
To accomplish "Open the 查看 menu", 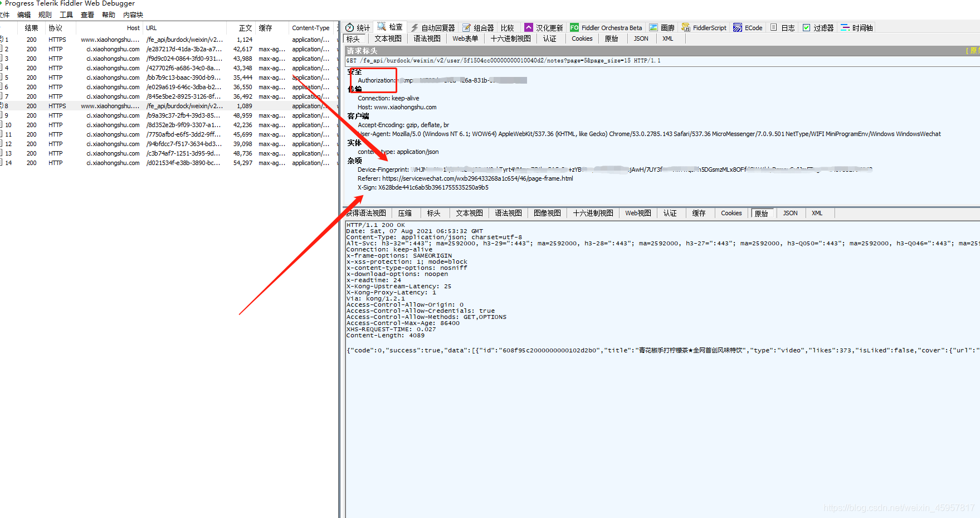I will pos(87,15).
